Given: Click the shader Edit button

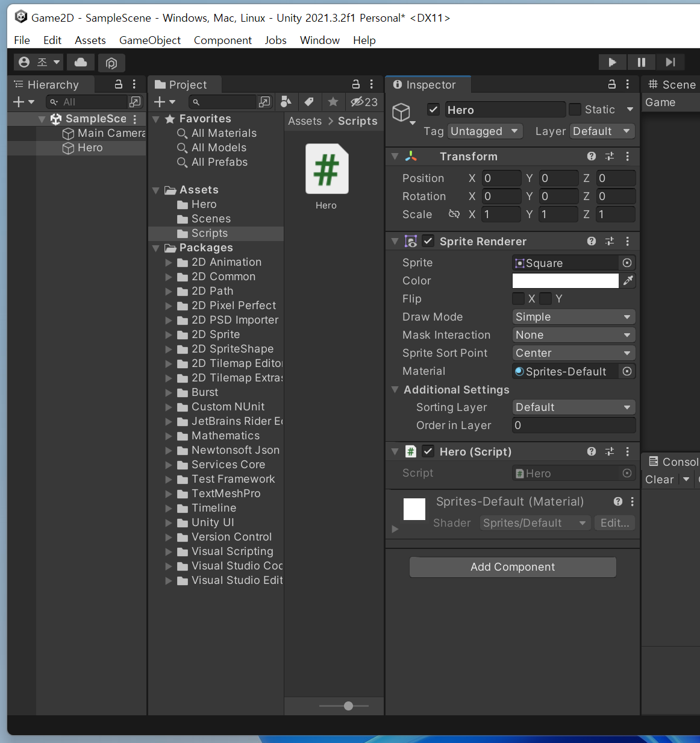Looking at the screenshot, I should [x=614, y=523].
